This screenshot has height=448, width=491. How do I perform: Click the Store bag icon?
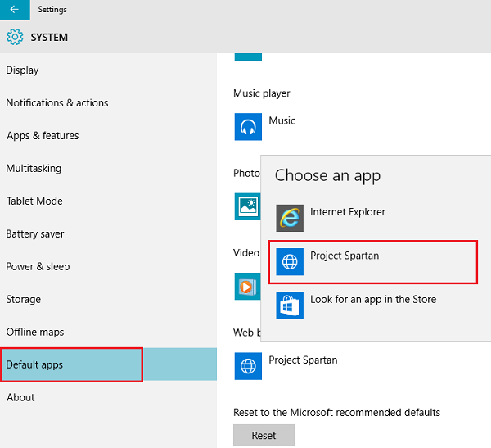pos(290,305)
